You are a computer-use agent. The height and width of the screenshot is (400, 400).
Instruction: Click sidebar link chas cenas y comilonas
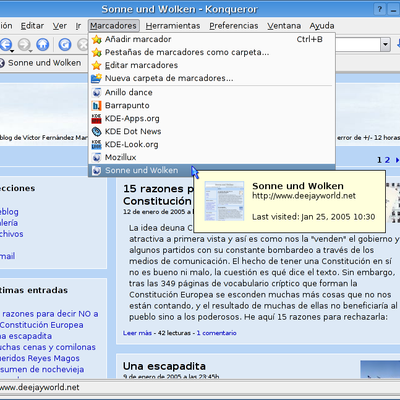click(x=48, y=347)
